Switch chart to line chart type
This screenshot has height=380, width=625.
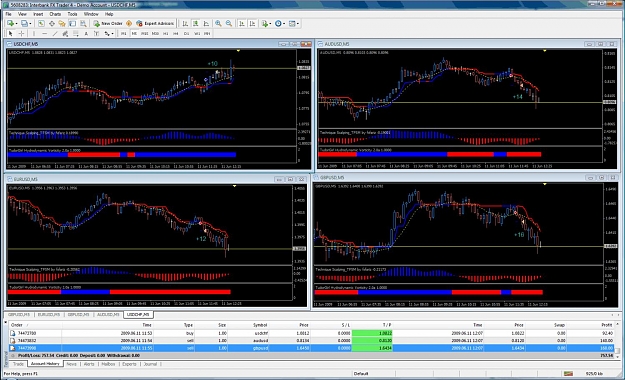pyautogui.click(x=206, y=24)
